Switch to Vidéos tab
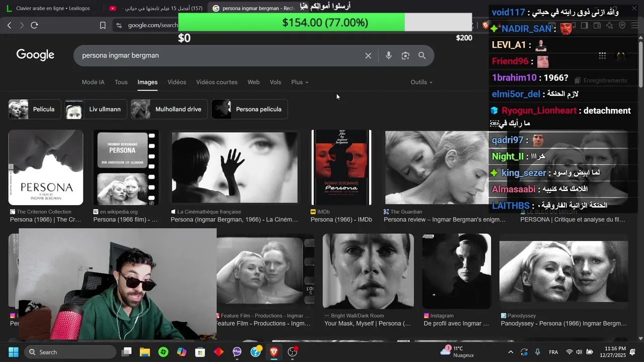This screenshot has width=644, height=362. click(177, 82)
